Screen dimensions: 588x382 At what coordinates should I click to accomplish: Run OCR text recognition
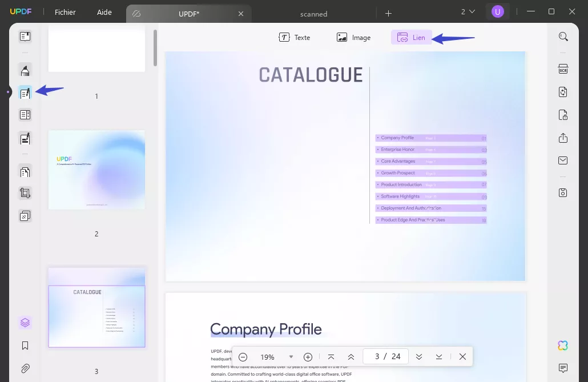click(x=563, y=69)
